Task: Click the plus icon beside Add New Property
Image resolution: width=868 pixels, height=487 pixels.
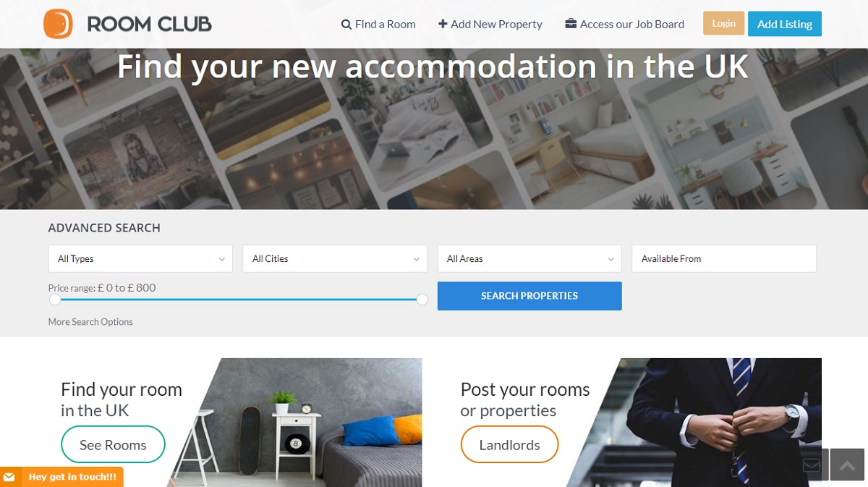Action: click(x=443, y=24)
